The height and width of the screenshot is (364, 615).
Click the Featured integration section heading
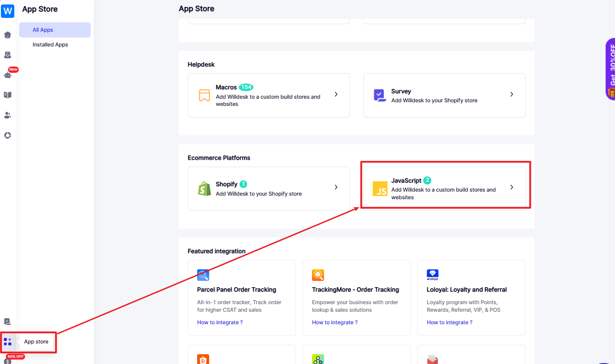[x=217, y=251]
